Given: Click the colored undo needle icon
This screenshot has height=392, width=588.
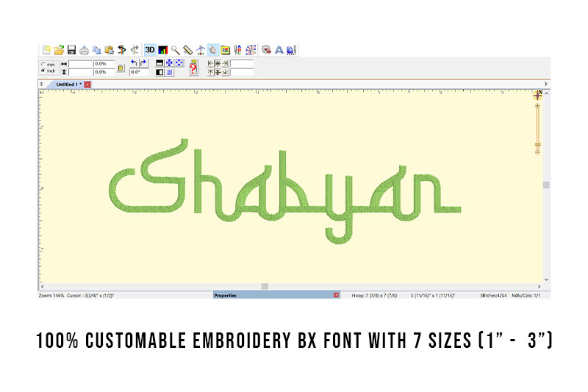Looking at the screenshot, I should point(121,50).
